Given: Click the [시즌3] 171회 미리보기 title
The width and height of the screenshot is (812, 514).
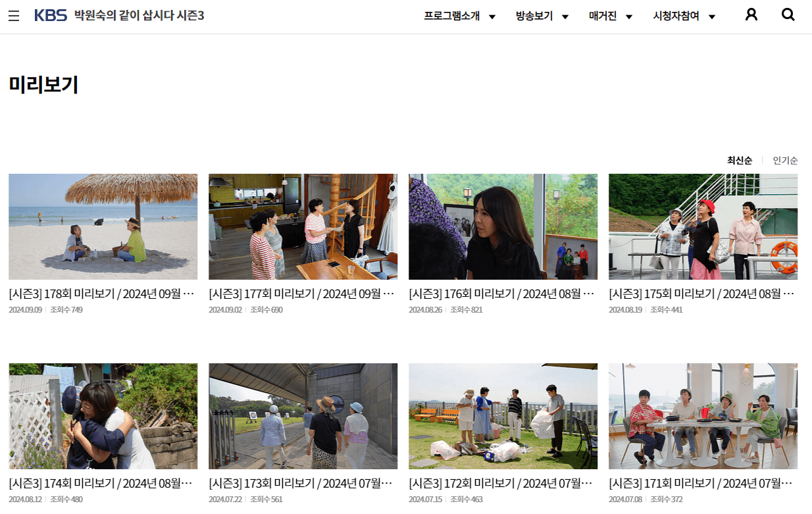Looking at the screenshot, I should [x=702, y=483].
